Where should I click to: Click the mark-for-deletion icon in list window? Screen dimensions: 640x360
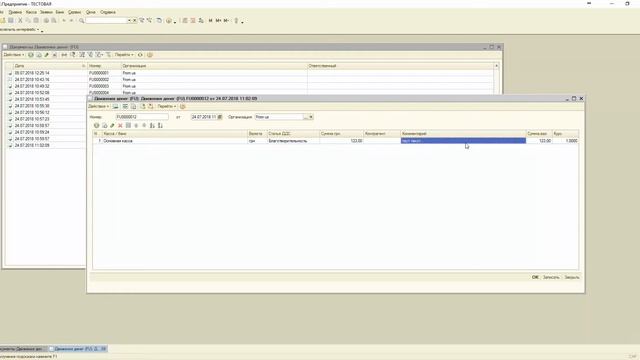click(55, 55)
